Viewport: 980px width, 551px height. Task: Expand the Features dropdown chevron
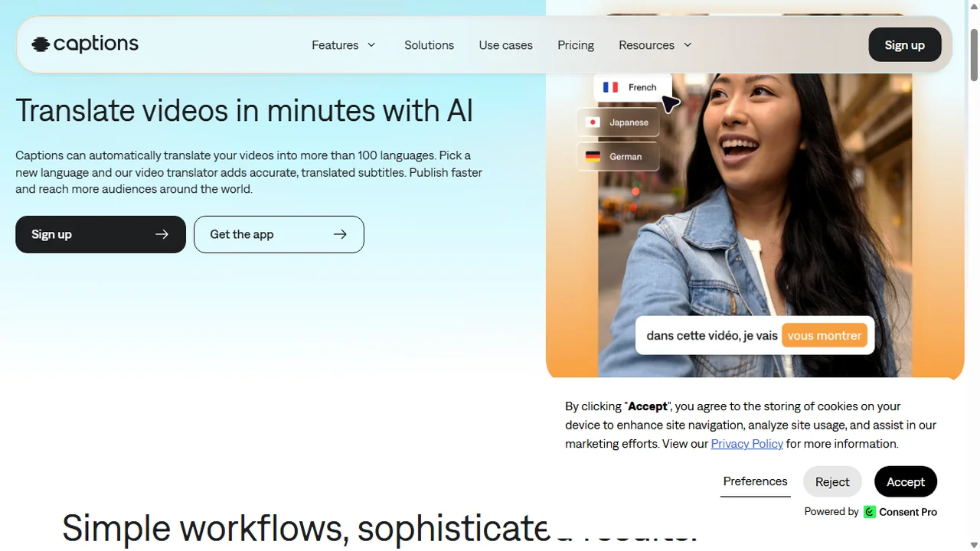point(371,45)
